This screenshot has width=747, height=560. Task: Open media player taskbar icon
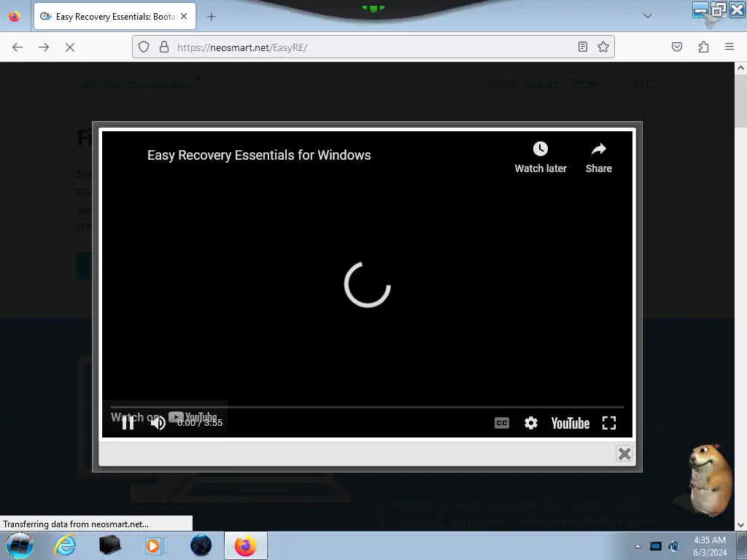point(155,545)
